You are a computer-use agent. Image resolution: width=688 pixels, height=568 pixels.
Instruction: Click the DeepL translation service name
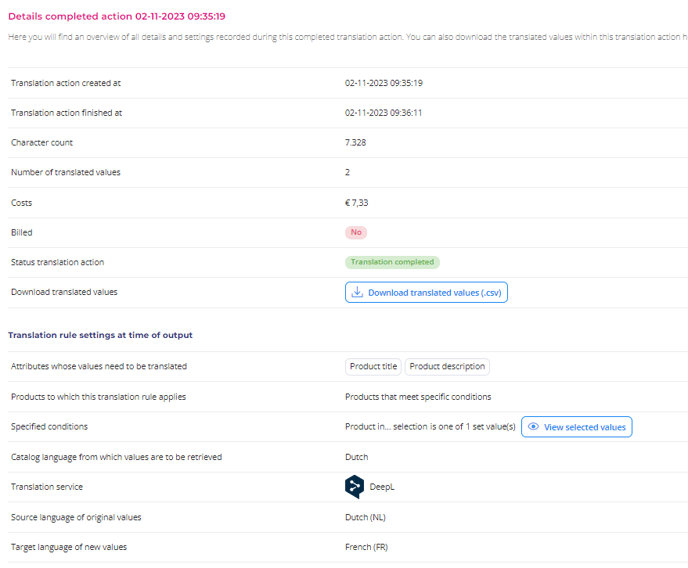tap(382, 487)
